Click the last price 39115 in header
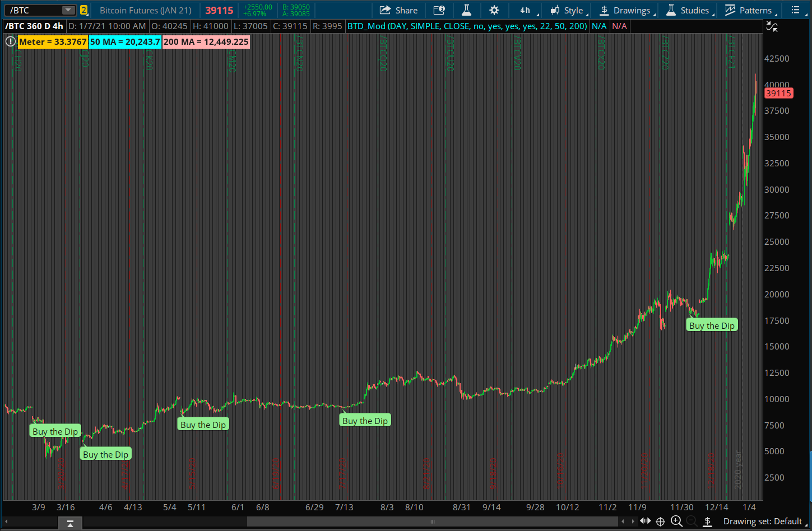812x531 pixels. coord(219,10)
